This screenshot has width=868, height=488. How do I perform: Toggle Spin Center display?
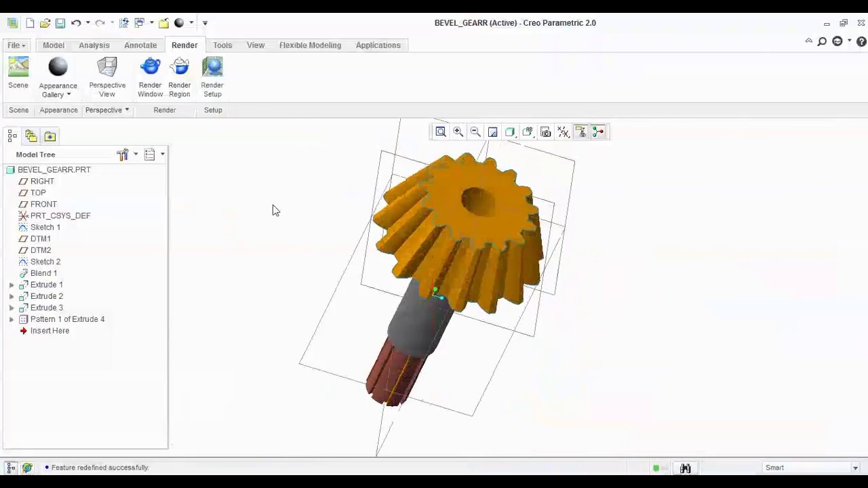coord(598,132)
